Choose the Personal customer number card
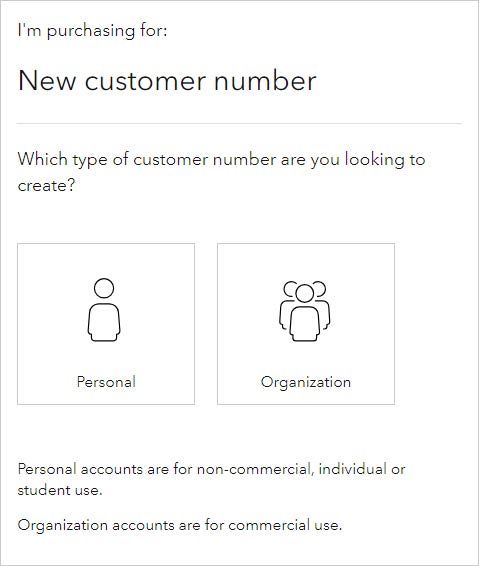 106,324
